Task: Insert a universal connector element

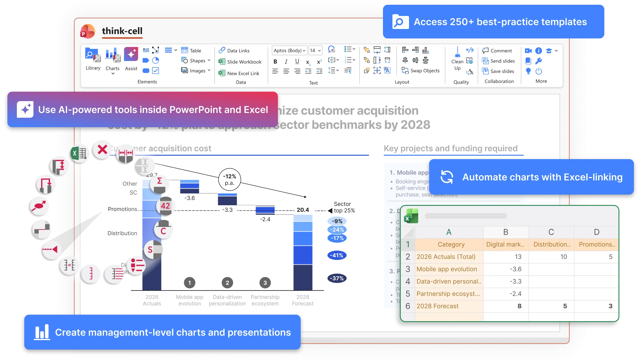Action: (x=156, y=50)
